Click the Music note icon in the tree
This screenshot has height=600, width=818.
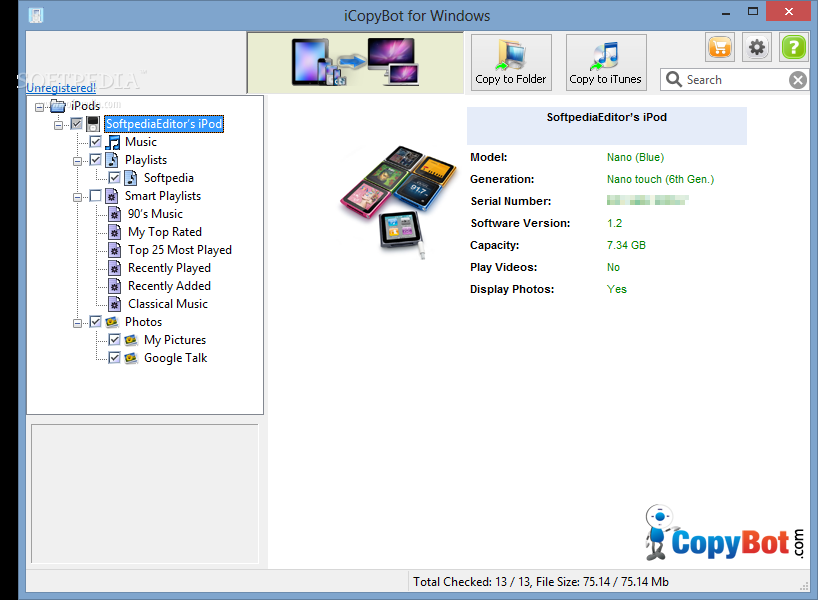click(112, 141)
